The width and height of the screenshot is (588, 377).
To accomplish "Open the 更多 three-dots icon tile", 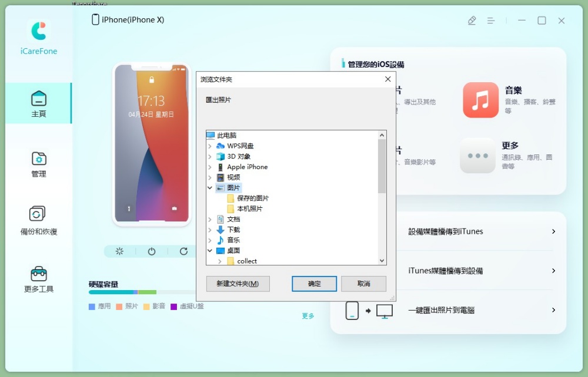I will pos(477,156).
